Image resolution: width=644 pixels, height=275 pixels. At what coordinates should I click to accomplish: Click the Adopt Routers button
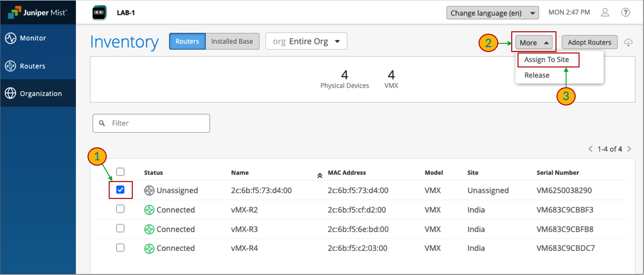(x=589, y=42)
